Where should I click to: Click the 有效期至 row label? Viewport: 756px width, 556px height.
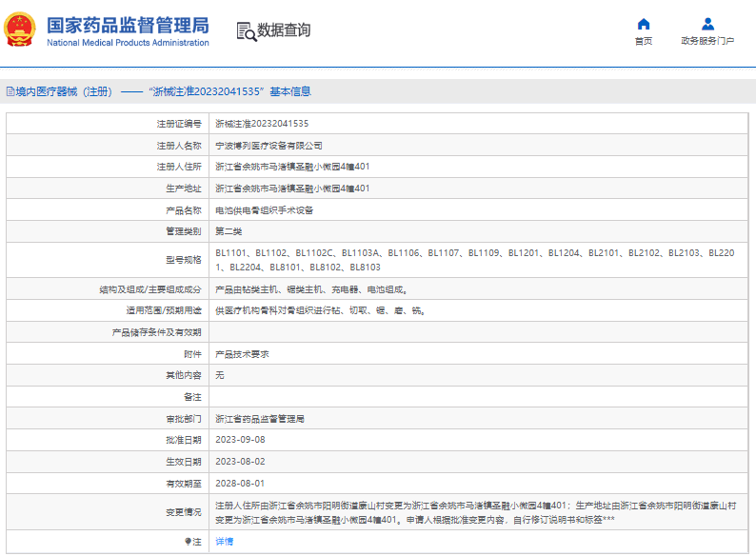(x=184, y=484)
